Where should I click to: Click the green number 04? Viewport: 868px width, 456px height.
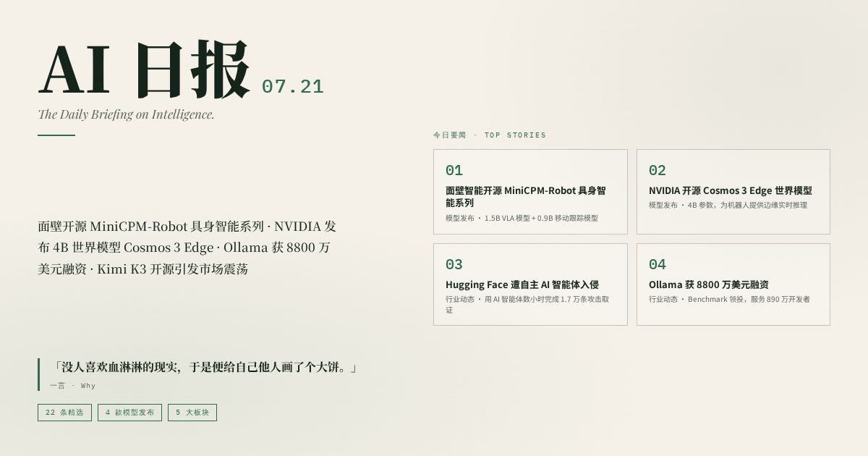(x=657, y=265)
